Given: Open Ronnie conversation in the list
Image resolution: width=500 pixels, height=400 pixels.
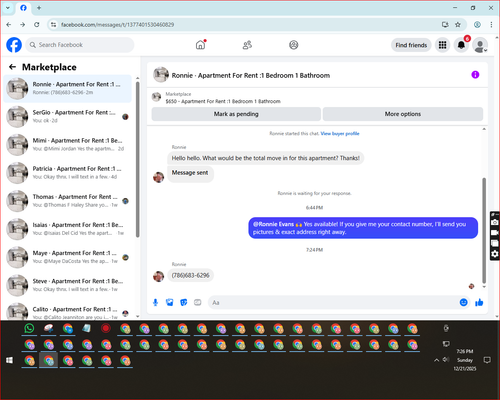Looking at the screenshot, I should coord(68,88).
